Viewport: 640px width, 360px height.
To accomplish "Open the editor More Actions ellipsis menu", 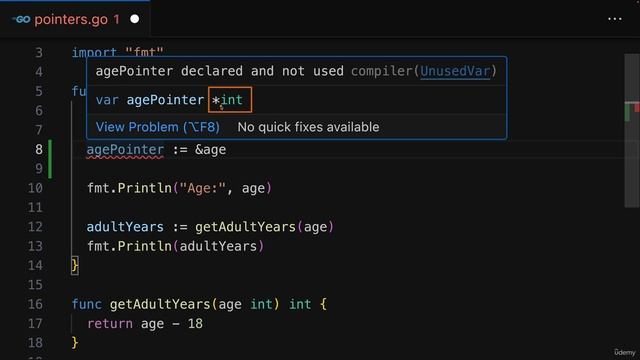I will point(614,19).
